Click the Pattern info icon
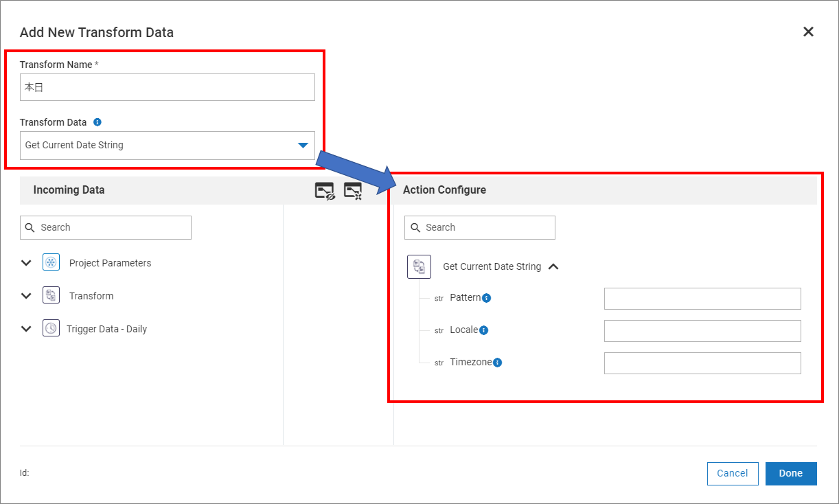This screenshot has height=504, width=839. 487,298
